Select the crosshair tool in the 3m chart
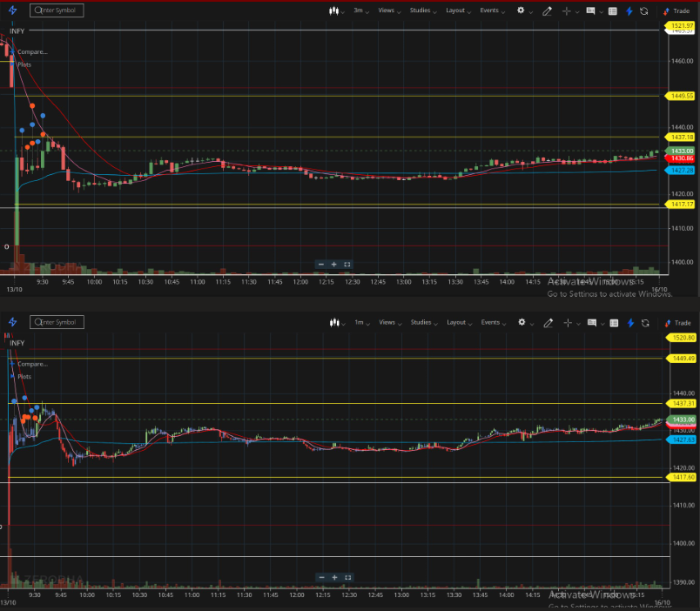This screenshot has width=700, height=611. pyautogui.click(x=567, y=11)
